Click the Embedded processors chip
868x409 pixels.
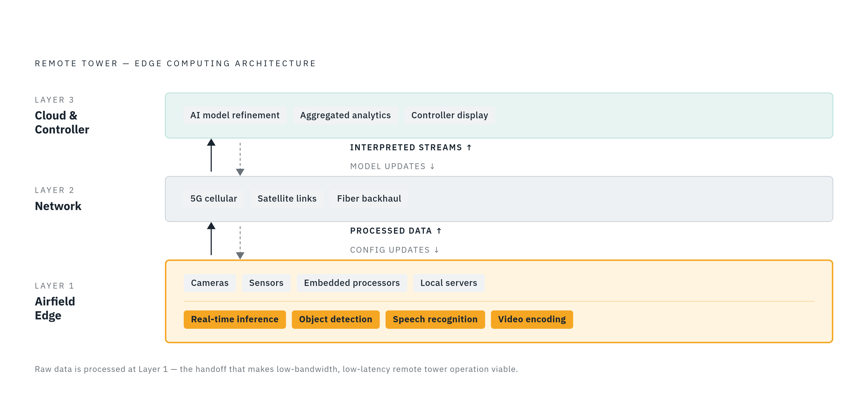click(352, 283)
